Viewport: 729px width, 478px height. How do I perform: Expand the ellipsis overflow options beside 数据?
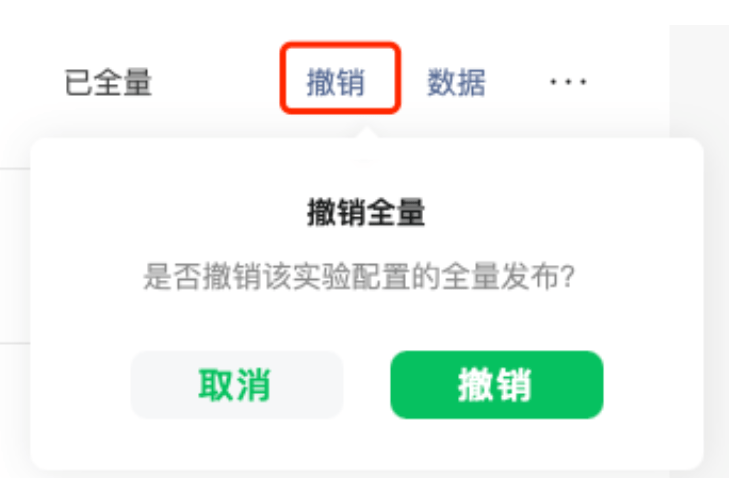pyautogui.click(x=568, y=82)
